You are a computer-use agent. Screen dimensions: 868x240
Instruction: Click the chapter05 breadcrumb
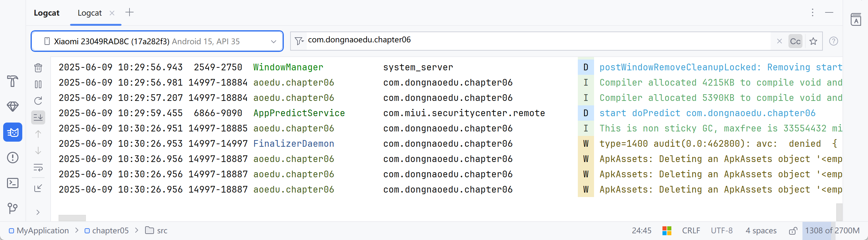pos(110,230)
